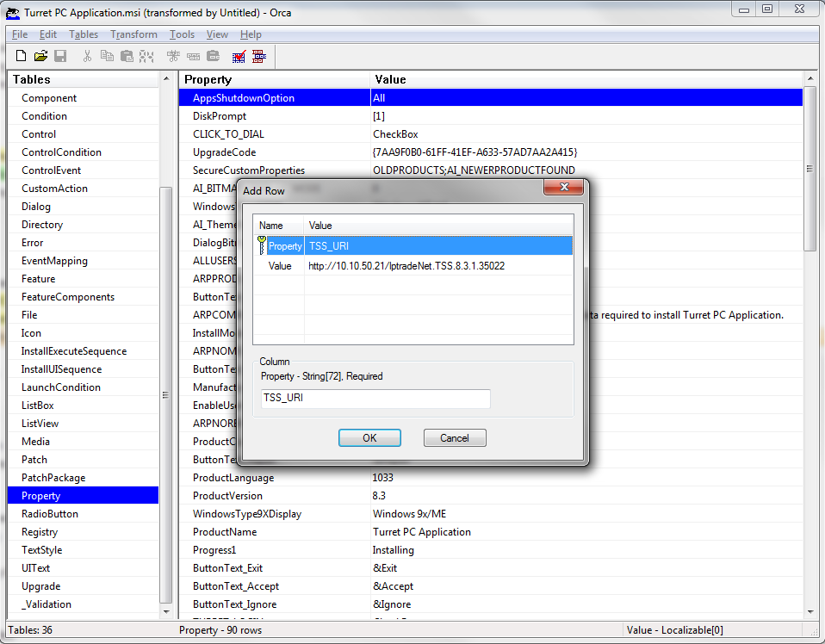
Task: Click the property grid scroll-down arrow
Action: point(809,612)
